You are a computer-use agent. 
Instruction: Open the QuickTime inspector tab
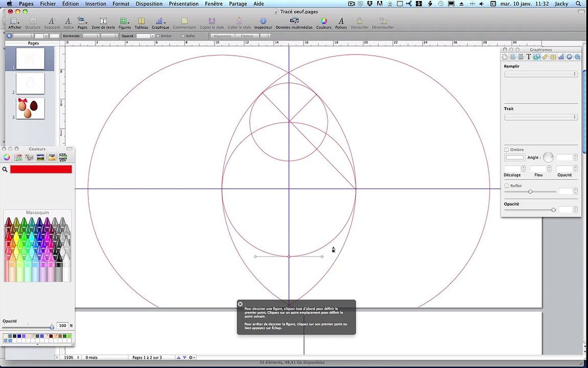click(577, 57)
